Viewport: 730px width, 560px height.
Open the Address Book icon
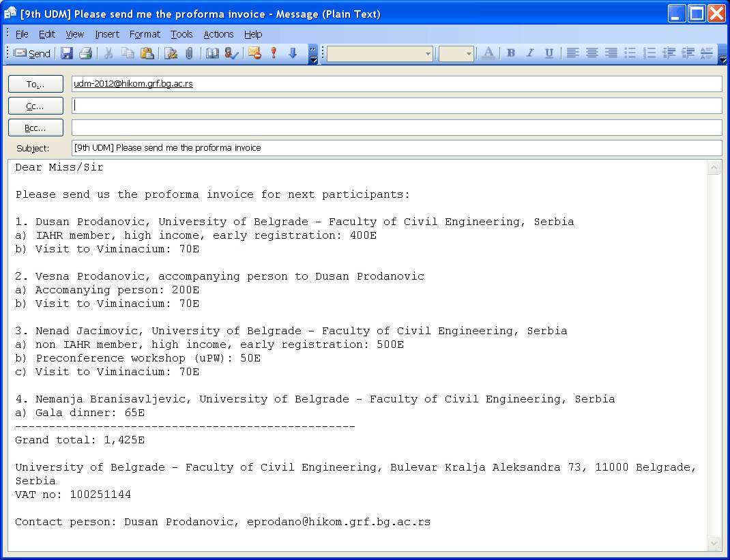pyautogui.click(x=213, y=53)
